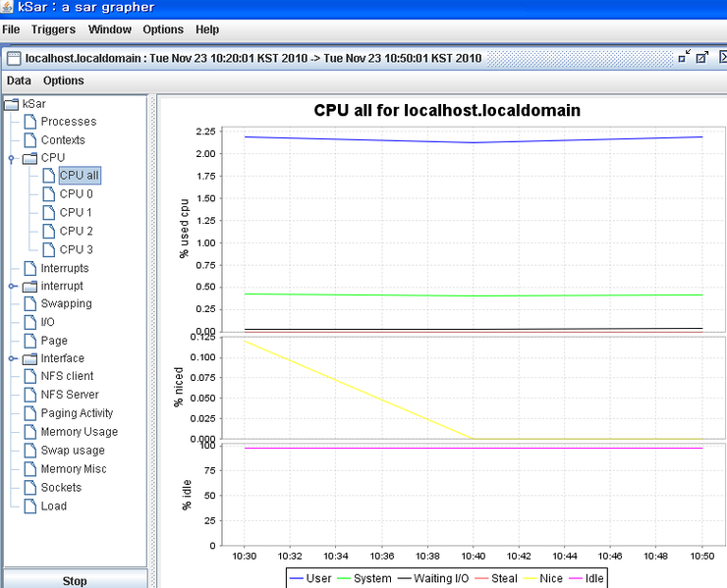Select the CPU 3 graph entry
Screen dimensions: 727x588
pyautogui.click(x=76, y=249)
